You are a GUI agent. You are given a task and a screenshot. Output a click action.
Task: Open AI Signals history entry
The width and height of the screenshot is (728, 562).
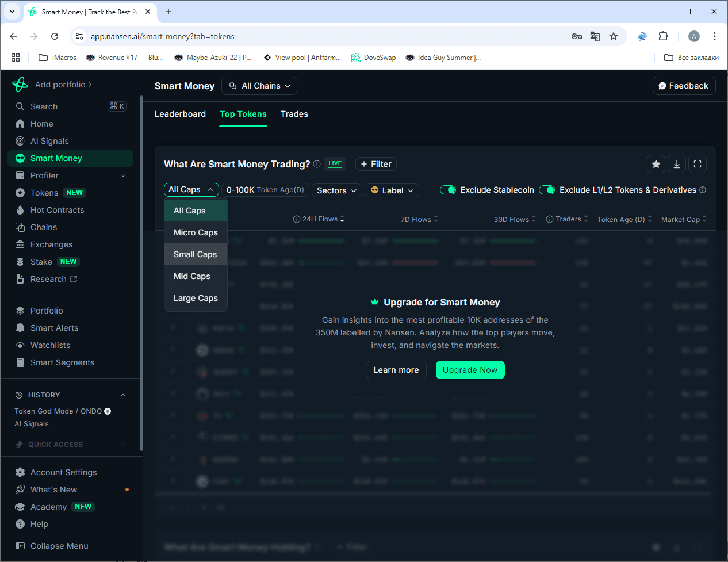(x=32, y=424)
